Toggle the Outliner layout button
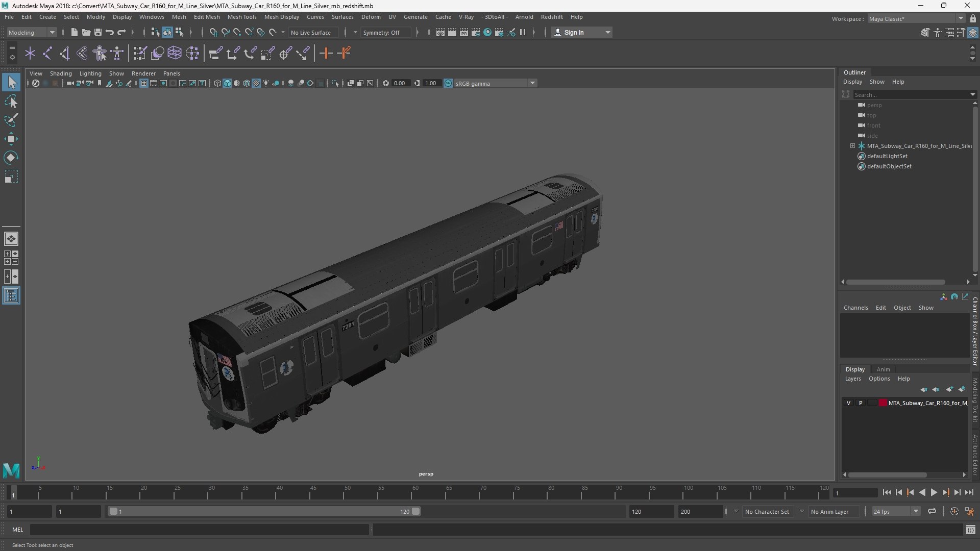Viewport: 980px width, 551px height. 11,296
